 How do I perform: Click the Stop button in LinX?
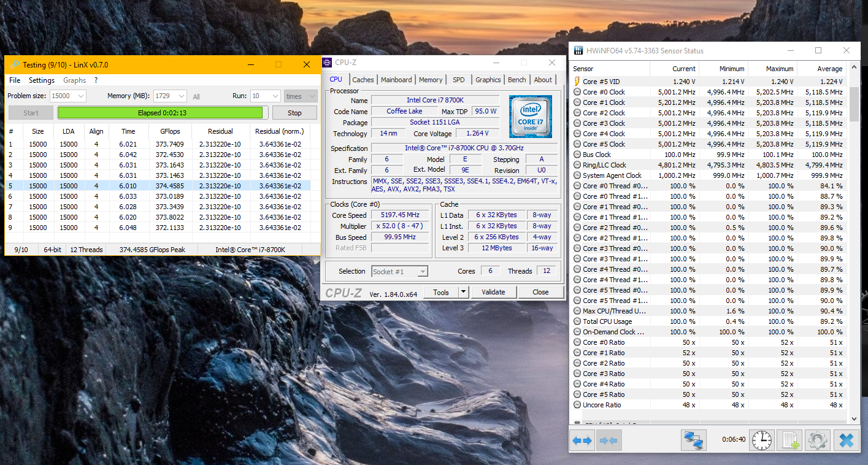click(x=294, y=113)
